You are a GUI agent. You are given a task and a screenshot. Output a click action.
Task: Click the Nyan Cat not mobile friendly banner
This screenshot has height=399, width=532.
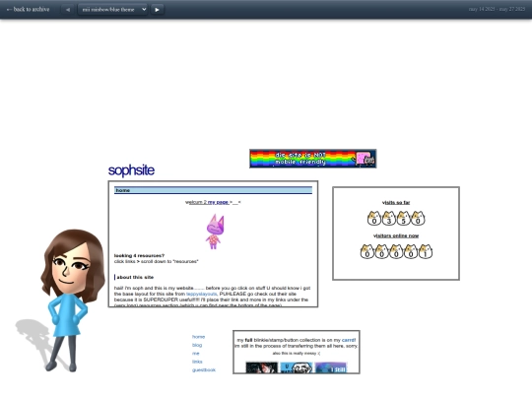(x=313, y=159)
